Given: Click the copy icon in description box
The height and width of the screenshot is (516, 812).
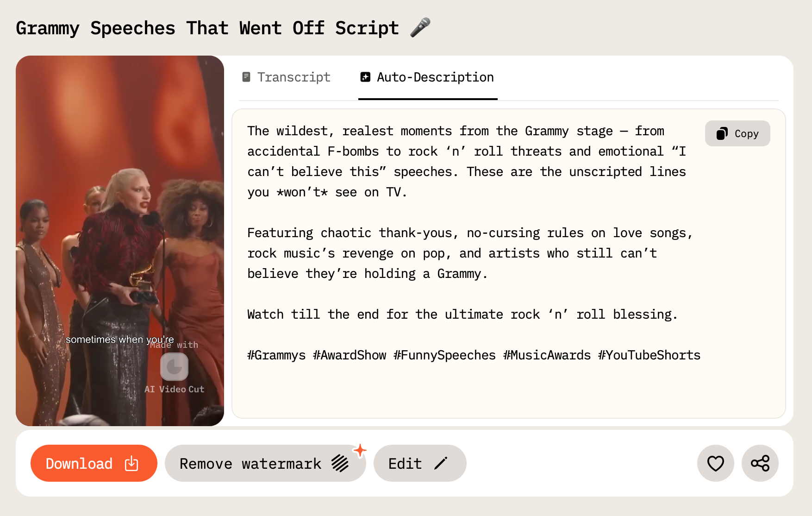Looking at the screenshot, I should pos(722,134).
